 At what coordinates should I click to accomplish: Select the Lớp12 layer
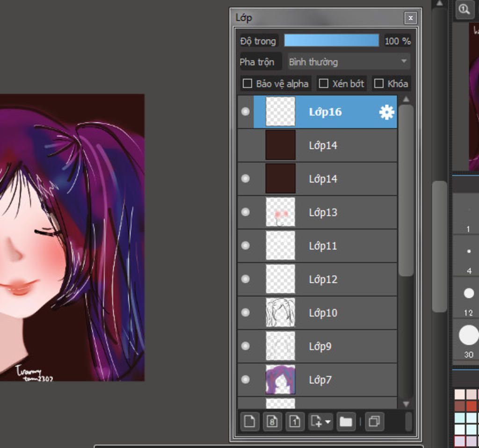(x=318, y=279)
